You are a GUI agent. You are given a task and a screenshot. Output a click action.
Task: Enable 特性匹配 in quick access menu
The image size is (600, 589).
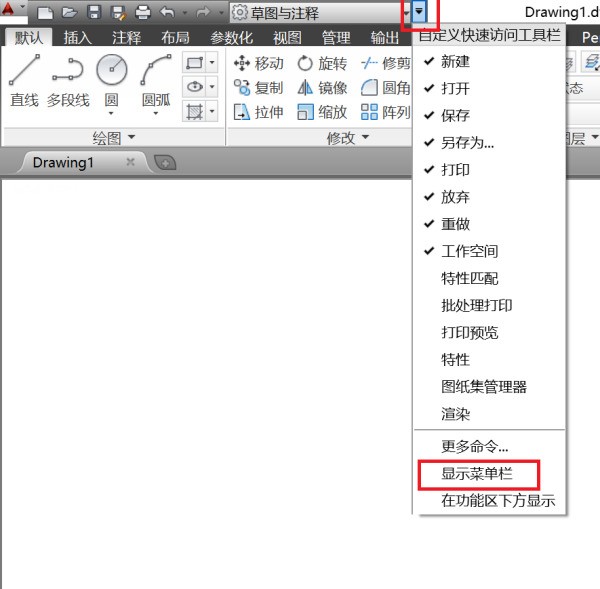(489, 278)
